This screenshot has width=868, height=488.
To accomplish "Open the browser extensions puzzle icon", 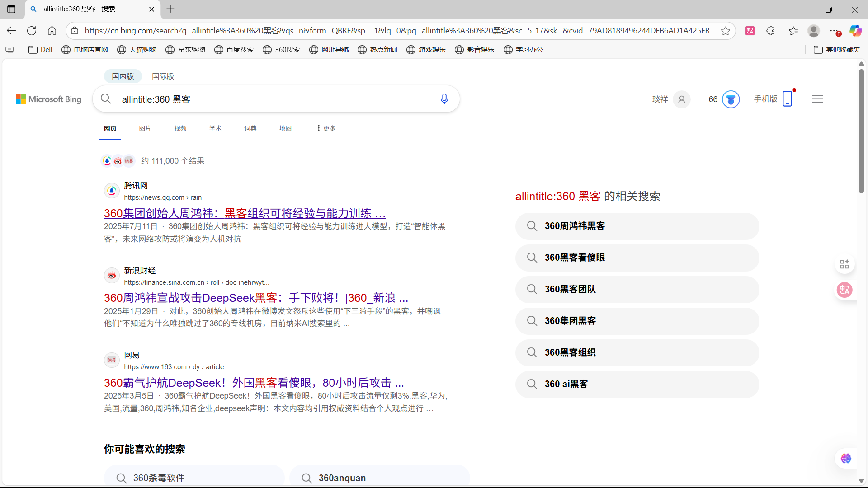I will tap(771, 31).
